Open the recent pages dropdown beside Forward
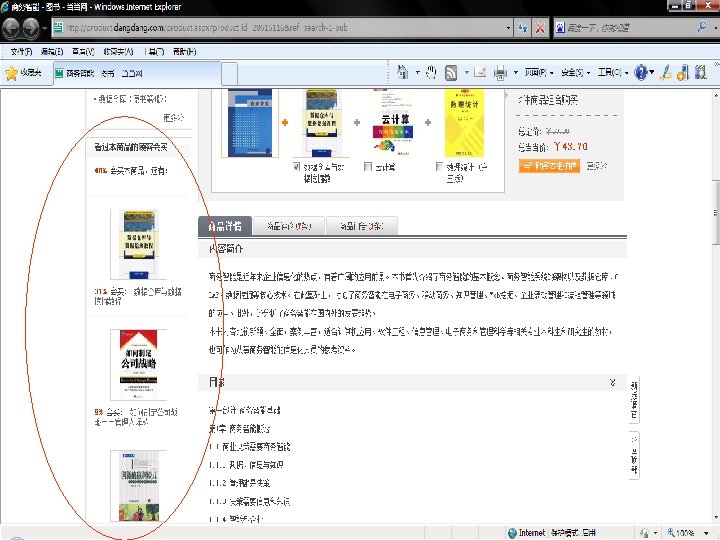The height and width of the screenshot is (540, 720). 45,28
